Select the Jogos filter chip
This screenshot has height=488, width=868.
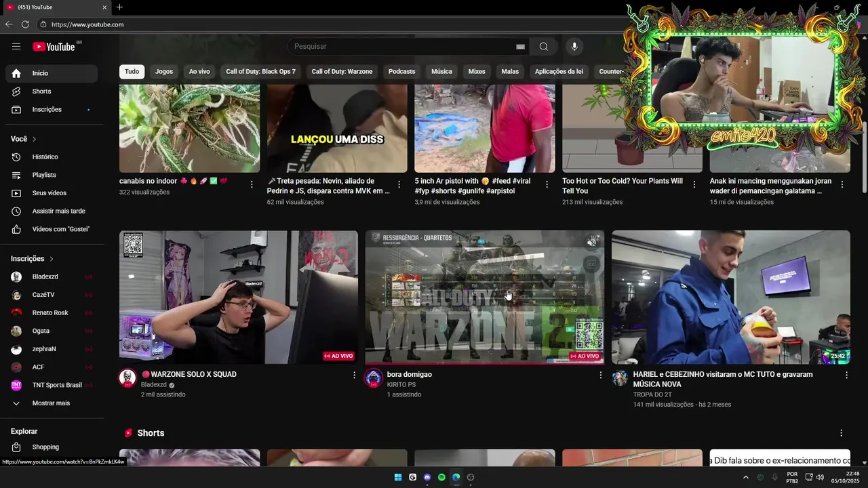point(164,71)
